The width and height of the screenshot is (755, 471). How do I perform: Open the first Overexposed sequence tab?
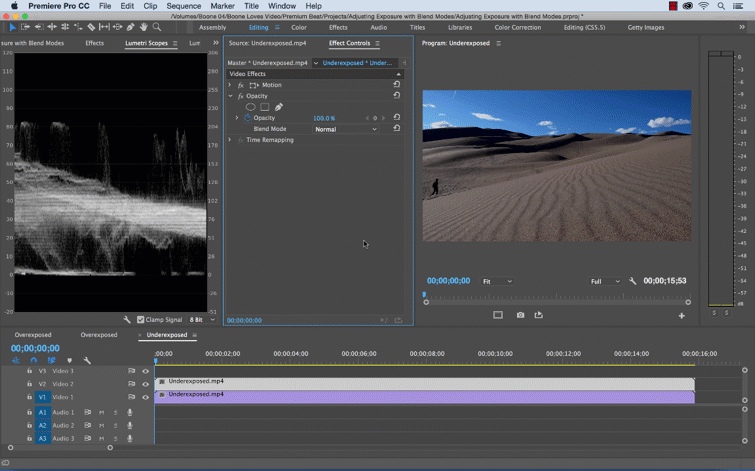tap(33, 335)
